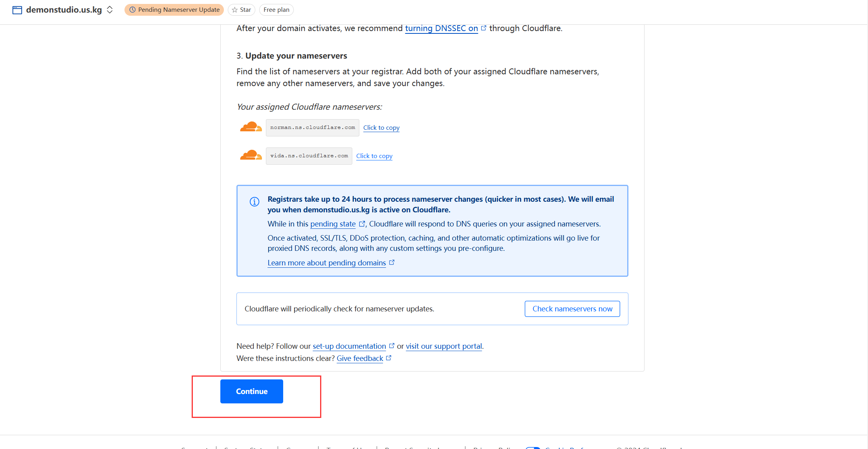Click the Free plan badge

(x=276, y=10)
